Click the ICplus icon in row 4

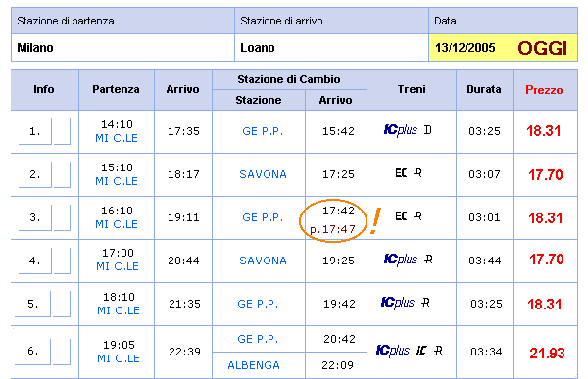click(x=401, y=260)
